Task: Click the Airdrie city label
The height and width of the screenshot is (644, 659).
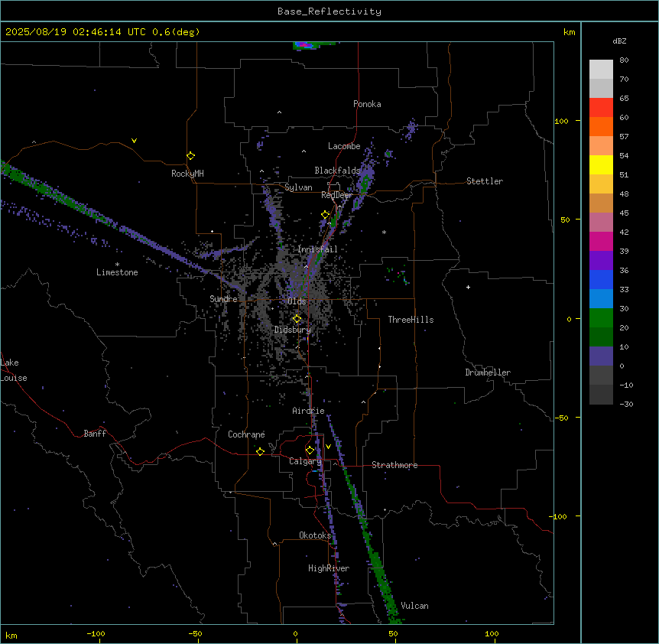Action: pos(309,411)
